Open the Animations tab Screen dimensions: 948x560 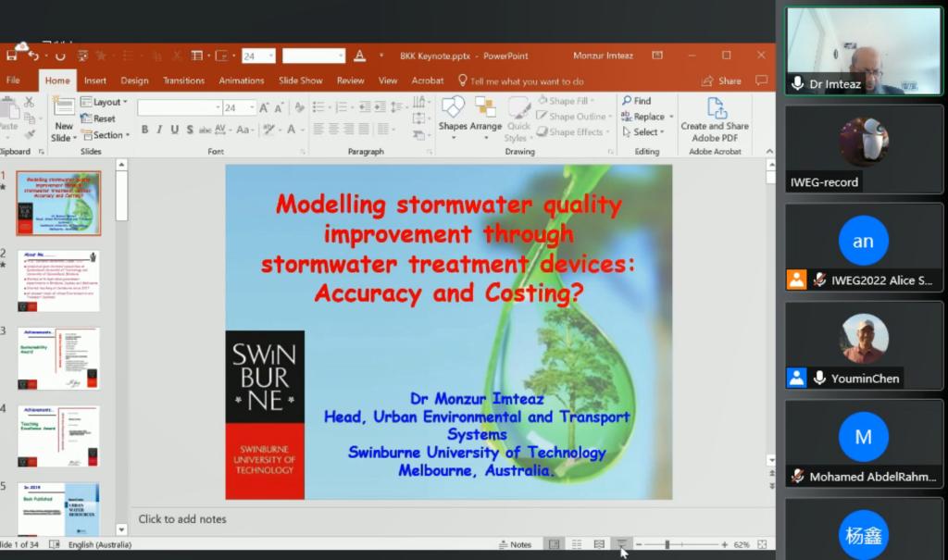tap(241, 81)
